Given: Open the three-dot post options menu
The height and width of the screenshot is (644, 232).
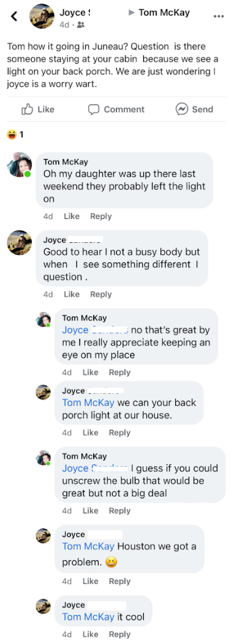Looking at the screenshot, I should tap(219, 17).
